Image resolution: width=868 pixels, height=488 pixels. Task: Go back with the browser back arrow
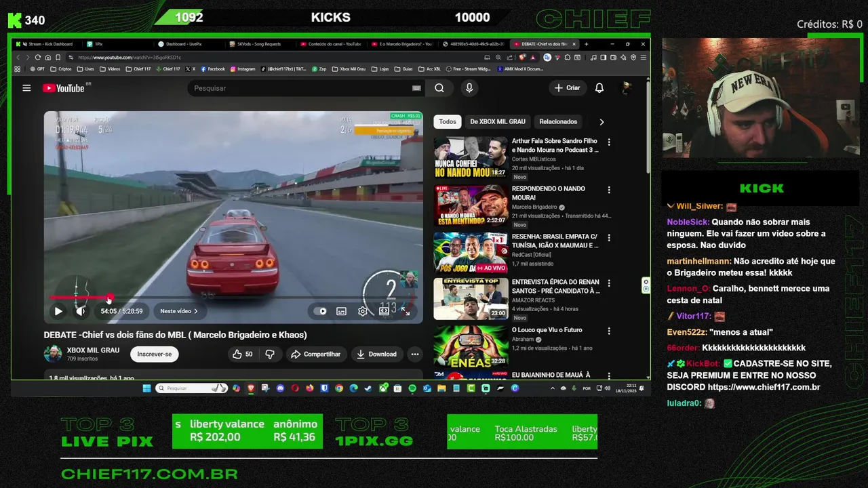click(18, 58)
